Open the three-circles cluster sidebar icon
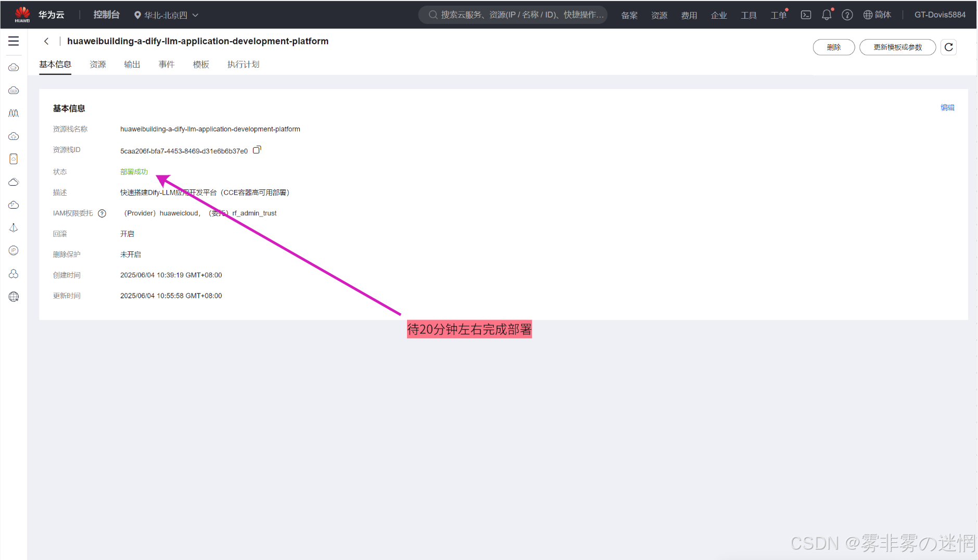The width and height of the screenshot is (978, 560). pos(14,273)
